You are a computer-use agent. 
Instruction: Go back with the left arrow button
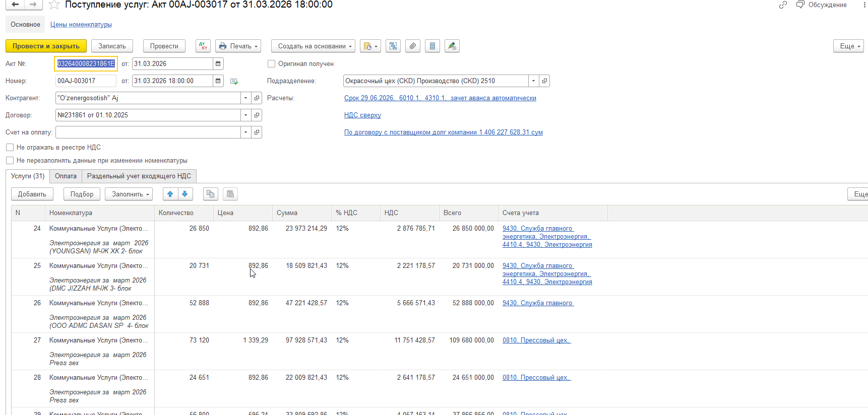coord(15,5)
